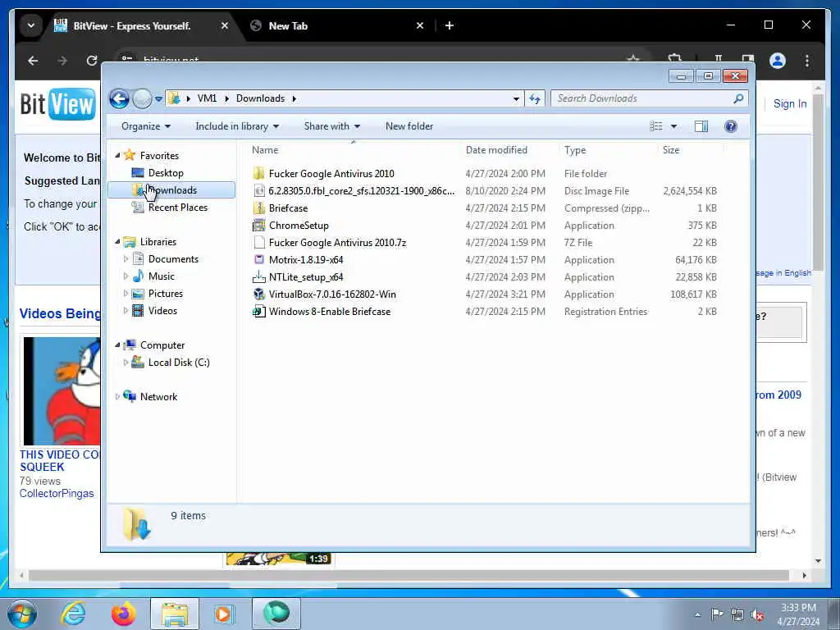Screen dimensions: 840x630
Task: Open recent locations dropdown beside Forward arrow
Action: click(x=158, y=98)
